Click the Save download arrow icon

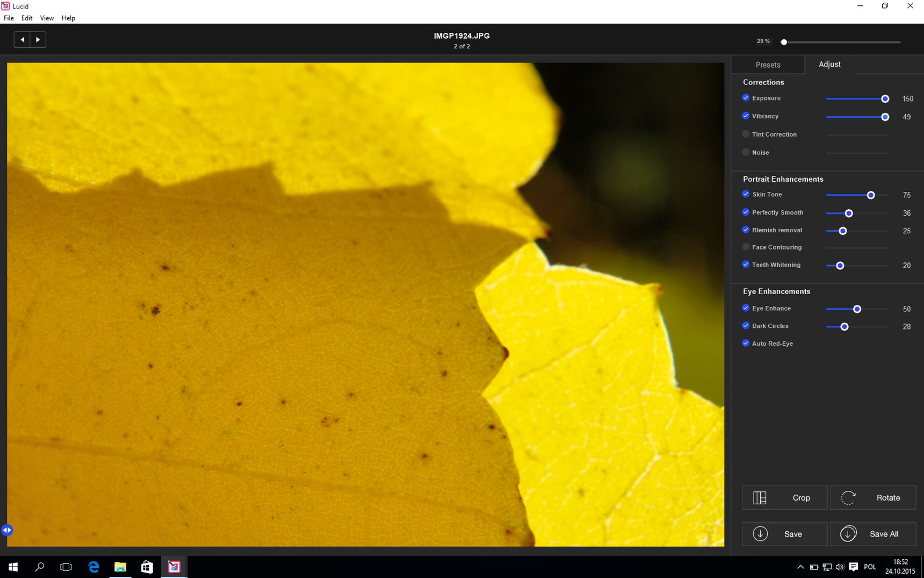click(760, 534)
